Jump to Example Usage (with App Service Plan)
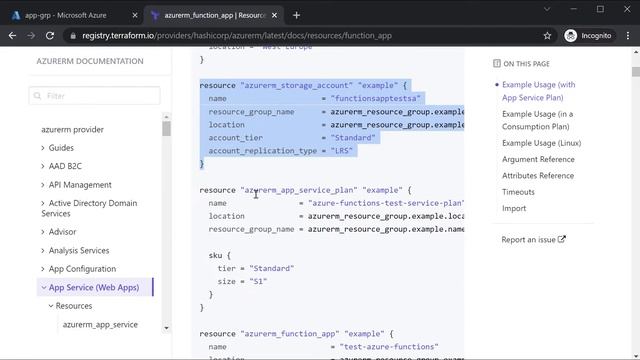This screenshot has width=640, height=360. (x=538, y=91)
